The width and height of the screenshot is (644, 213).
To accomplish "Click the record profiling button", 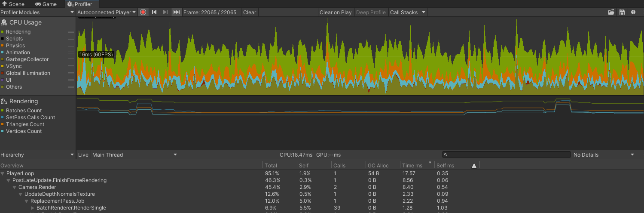I will click(x=143, y=12).
